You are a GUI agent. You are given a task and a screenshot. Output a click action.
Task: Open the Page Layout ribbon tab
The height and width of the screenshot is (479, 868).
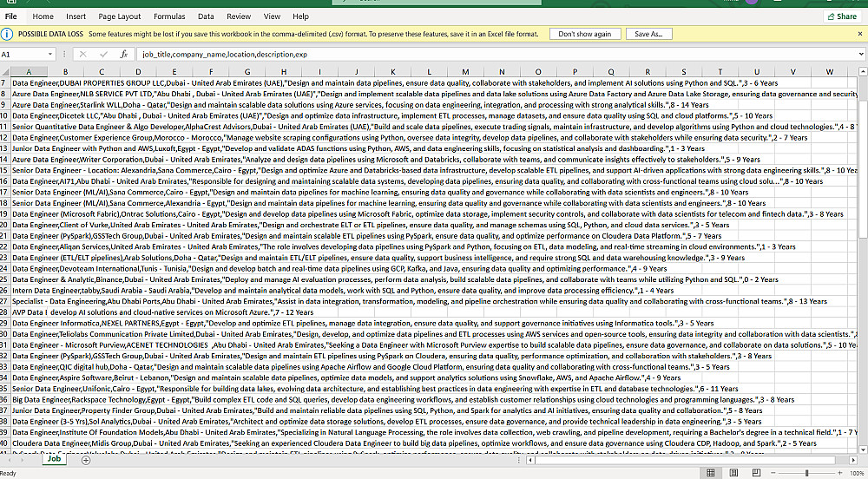point(120,16)
